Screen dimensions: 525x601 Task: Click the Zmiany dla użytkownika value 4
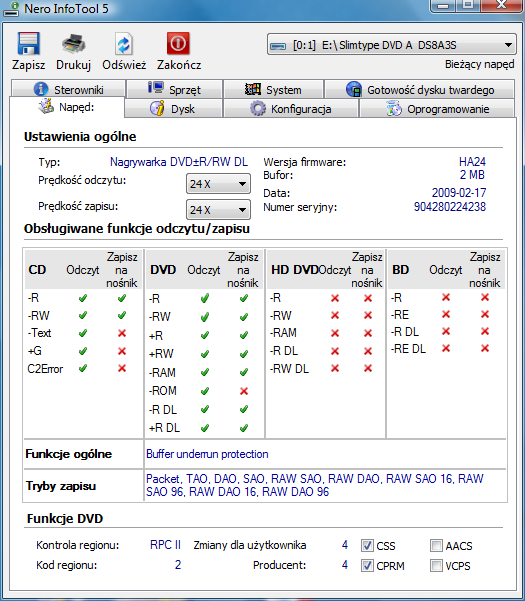pos(345,545)
